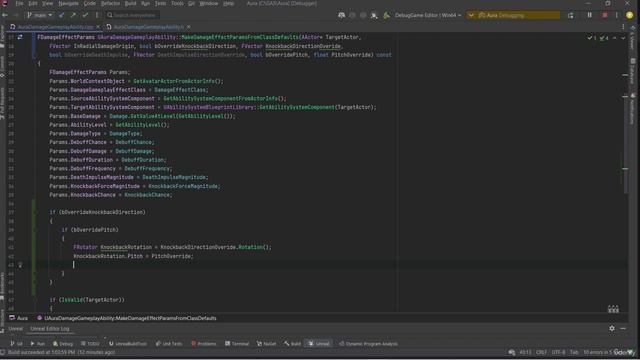This screenshot has width=640, height=360.
Task: Click the build solution hammer icon
Action: (x=386, y=15)
